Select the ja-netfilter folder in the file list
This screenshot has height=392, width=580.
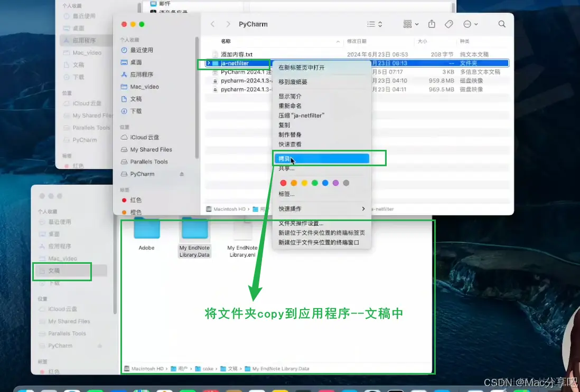(235, 62)
